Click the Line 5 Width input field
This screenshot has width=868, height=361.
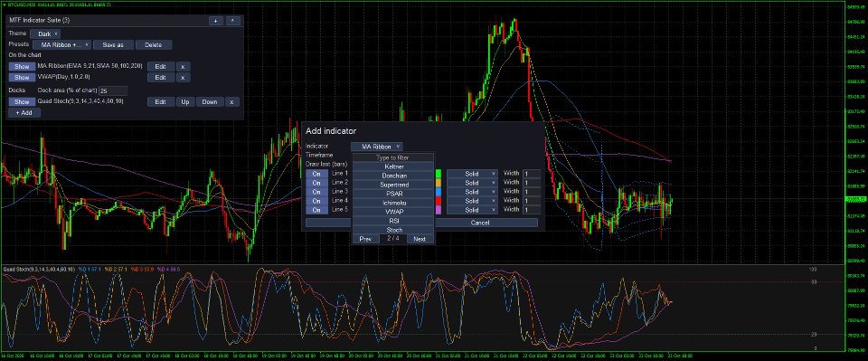(x=531, y=210)
